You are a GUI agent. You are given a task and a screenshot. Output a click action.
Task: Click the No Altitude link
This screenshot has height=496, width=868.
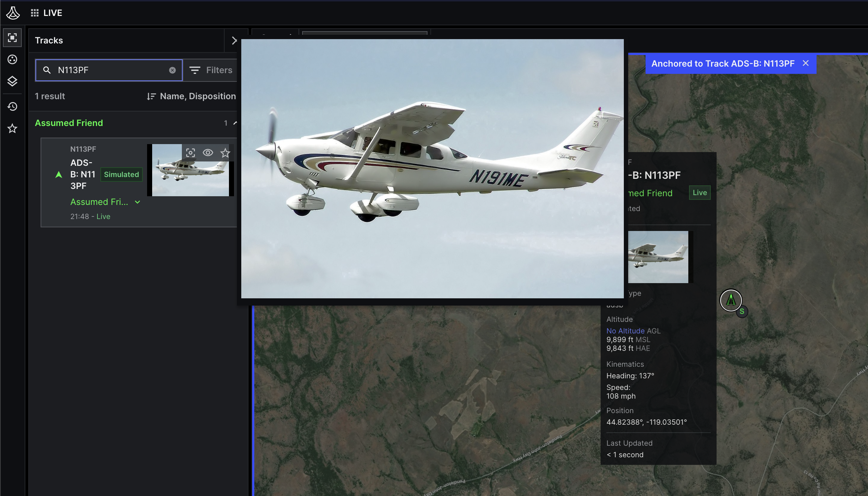[625, 331]
